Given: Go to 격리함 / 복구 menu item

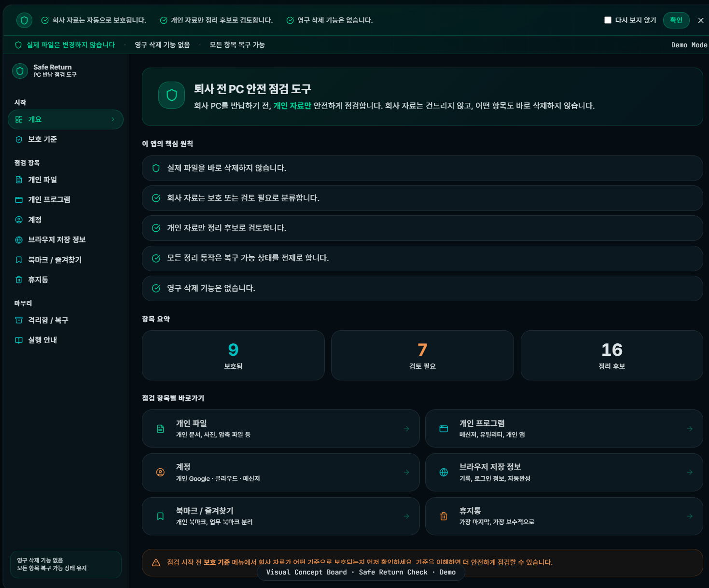Looking at the screenshot, I should pos(48,320).
